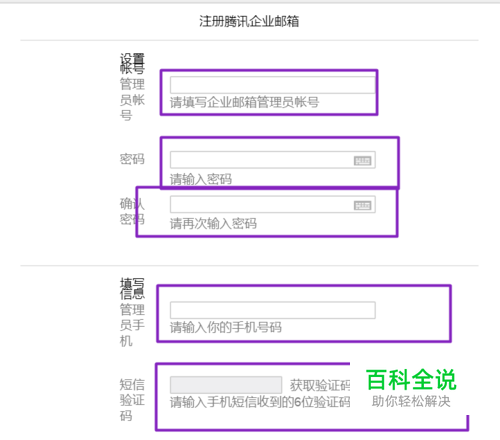Screen dimensions: 500x440
Task: Click hint text 请填写企业邮箱管理员帐号
Action: tap(245, 102)
